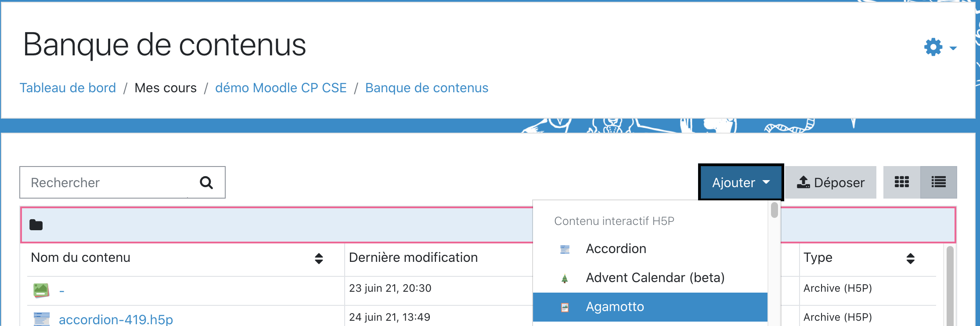Screen dimensions: 980x326
Task: Click the dropdown menu scrollbar thumb
Action: [x=774, y=210]
